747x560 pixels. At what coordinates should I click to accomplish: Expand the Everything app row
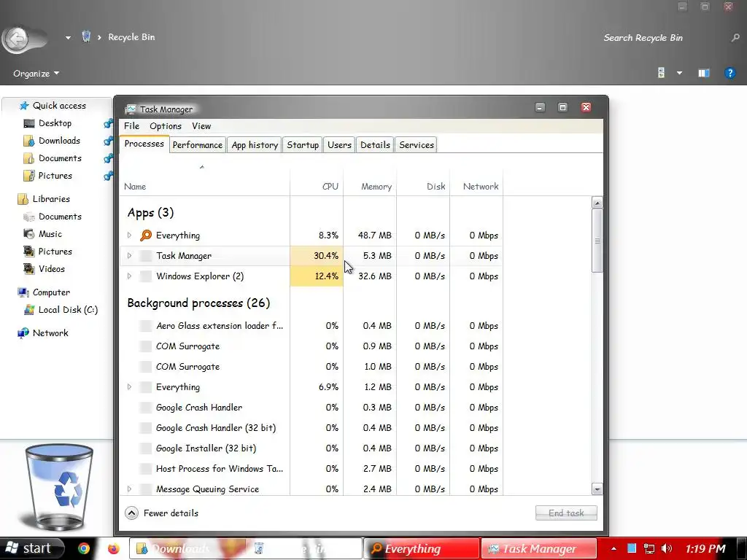pyautogui.click(x=129, y=236)
